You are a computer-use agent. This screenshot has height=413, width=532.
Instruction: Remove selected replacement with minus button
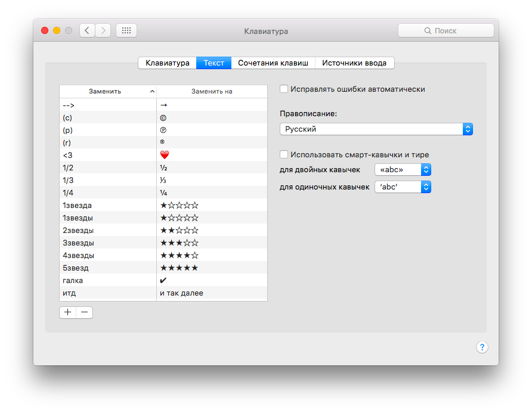point(85,312)
